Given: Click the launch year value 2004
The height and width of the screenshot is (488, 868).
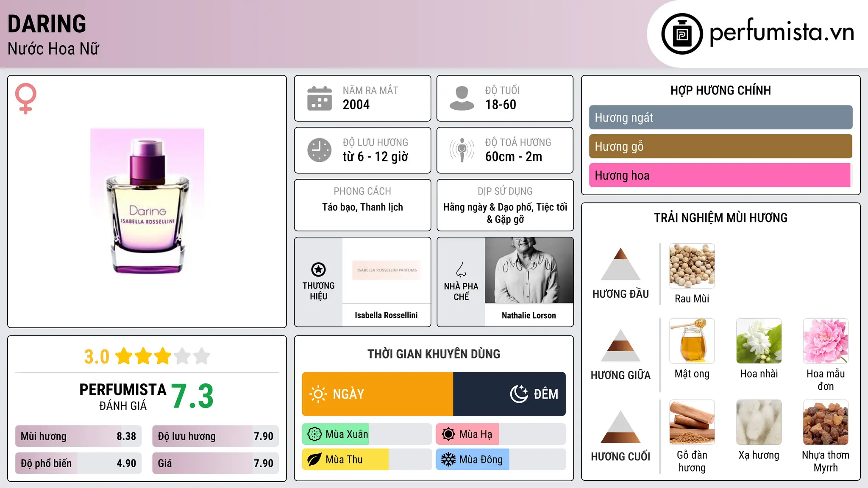Looking at the screenshot, I should click(x=356, y=105).
